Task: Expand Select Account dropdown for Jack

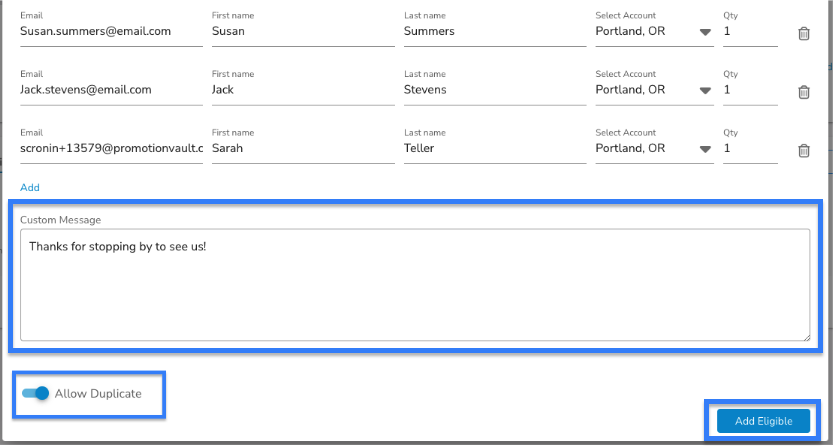Action: click(x=654, y=90)
